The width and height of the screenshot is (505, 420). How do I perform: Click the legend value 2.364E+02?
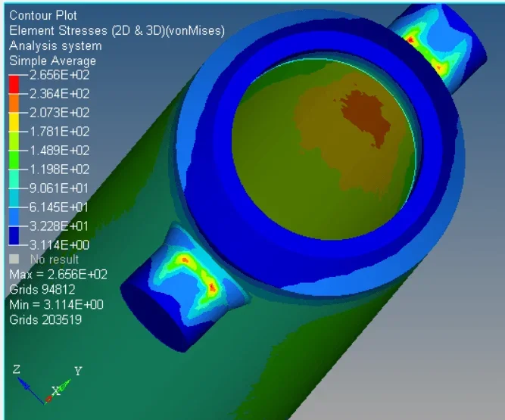(x=60, y=94)
